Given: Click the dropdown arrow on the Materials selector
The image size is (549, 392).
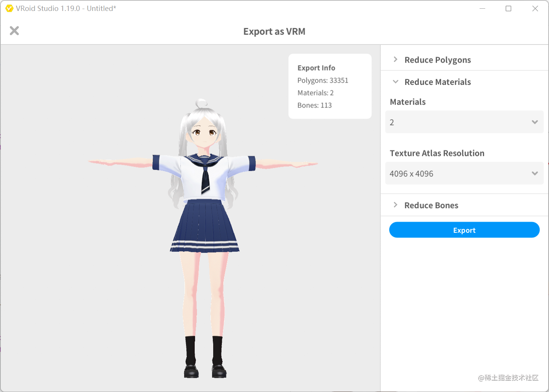Looking at the screenshot, I should click(535, 122).
